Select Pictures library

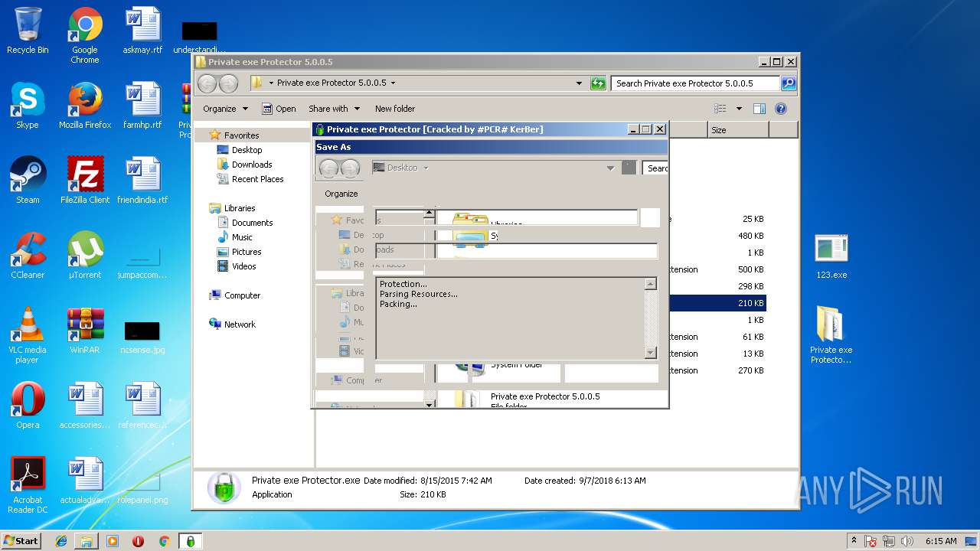click(247, 252)
